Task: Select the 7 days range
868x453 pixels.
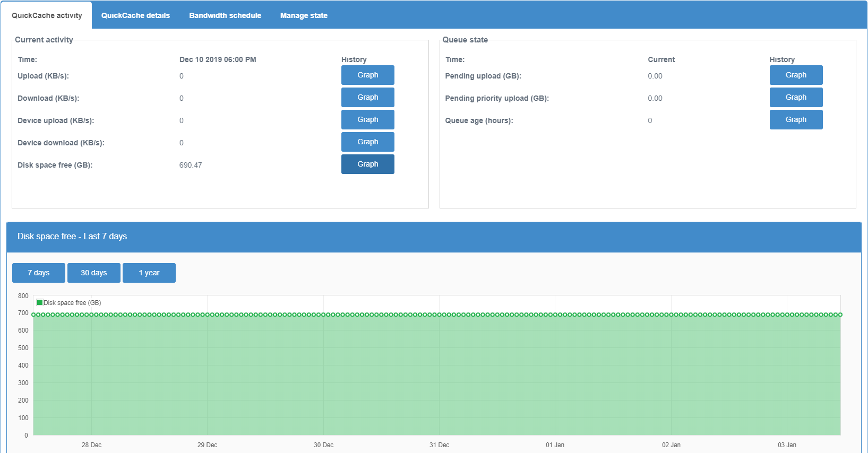Action: pos(39,273)
